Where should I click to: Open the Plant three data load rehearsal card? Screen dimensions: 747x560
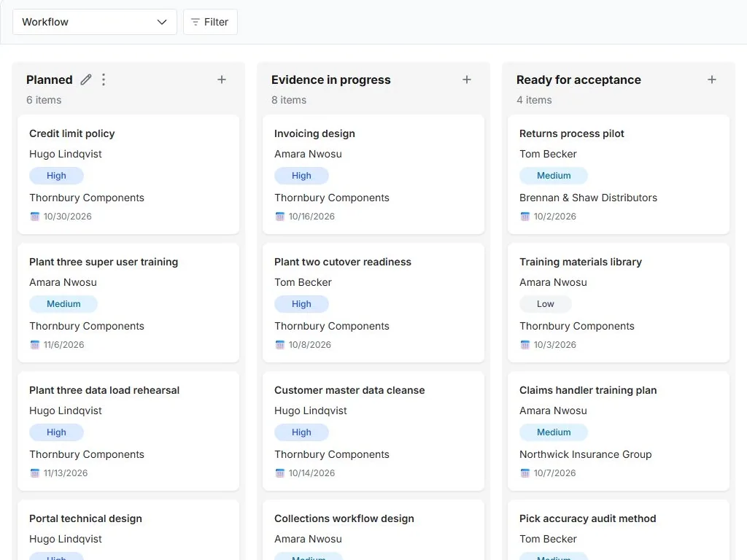(x=128, y=431)
